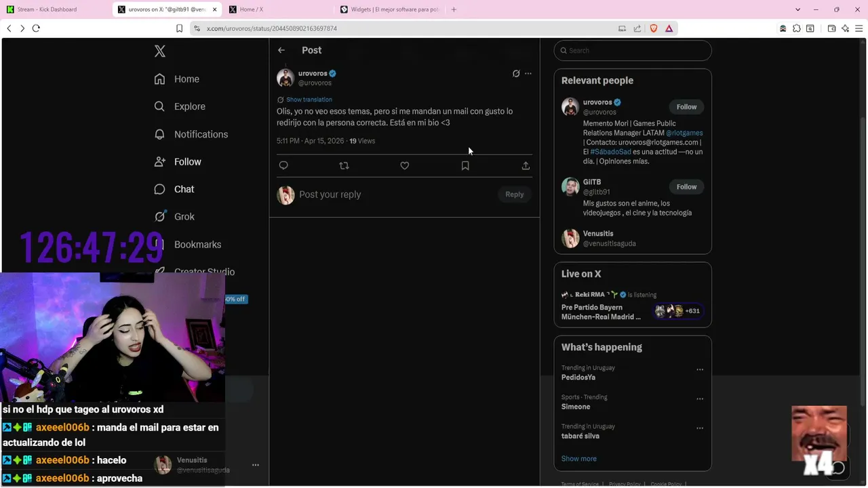Click Show translation link
Image resolution: width=868 pixels, height=488 pixels.
point(309,100)
